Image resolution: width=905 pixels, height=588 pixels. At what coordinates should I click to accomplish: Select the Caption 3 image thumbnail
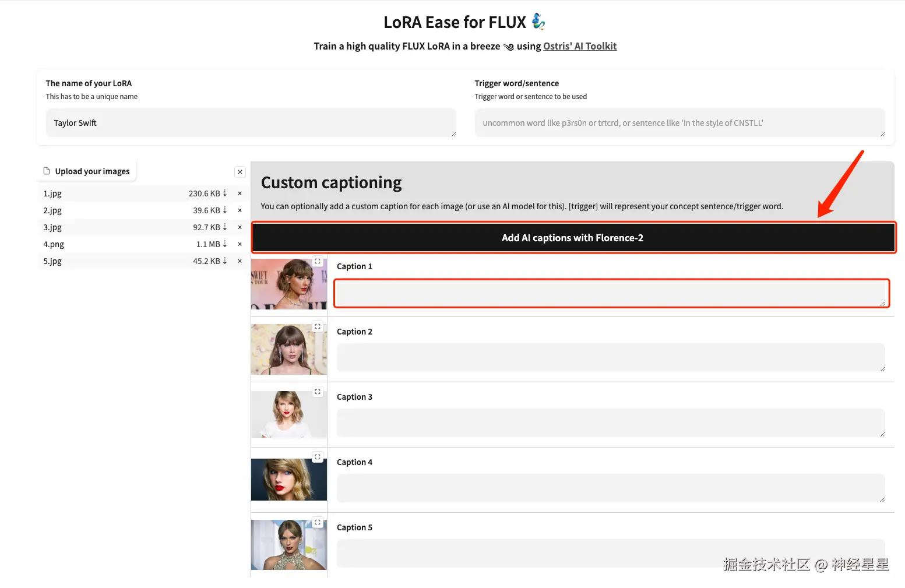point(289,414)
